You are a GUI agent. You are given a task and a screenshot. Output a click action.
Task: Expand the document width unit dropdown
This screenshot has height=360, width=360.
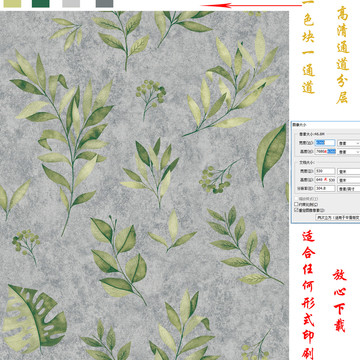[x=349, y=171]
